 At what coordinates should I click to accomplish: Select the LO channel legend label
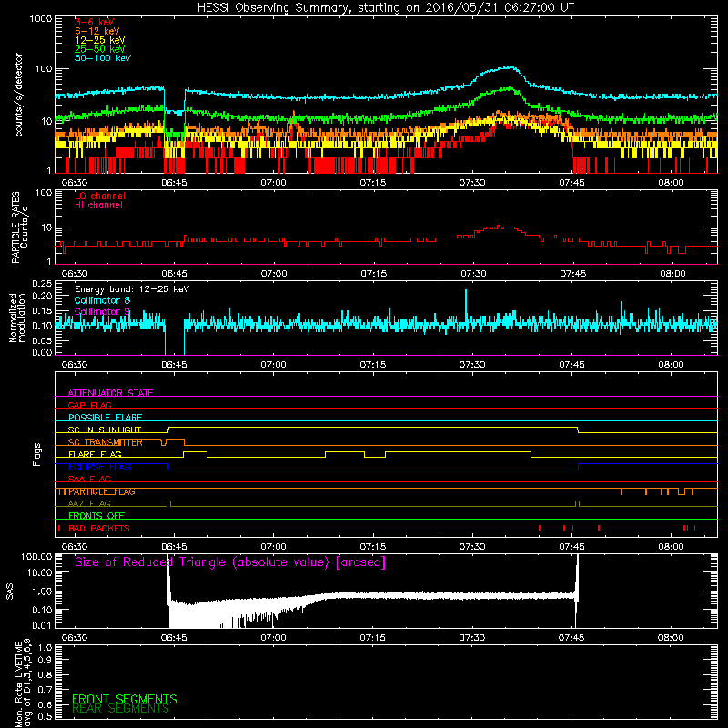[100, 196]
